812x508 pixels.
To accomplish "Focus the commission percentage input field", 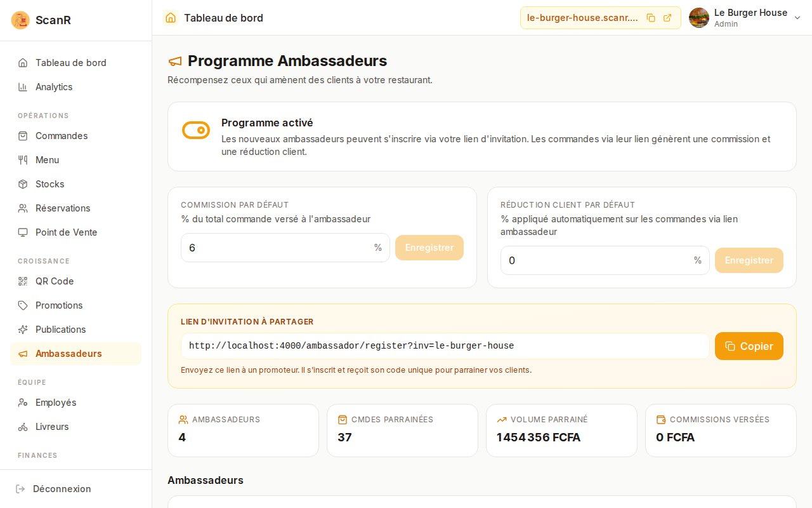I will pos(285,248).
